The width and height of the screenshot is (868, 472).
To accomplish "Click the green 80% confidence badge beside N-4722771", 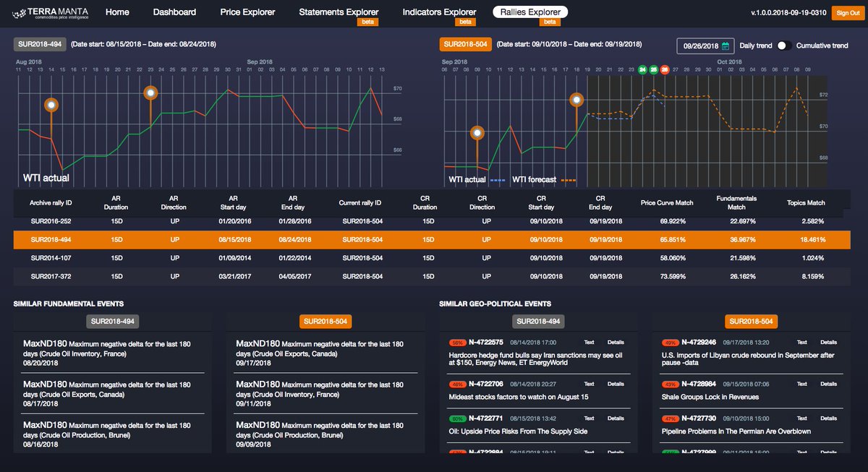I will [x=457, y=418].
